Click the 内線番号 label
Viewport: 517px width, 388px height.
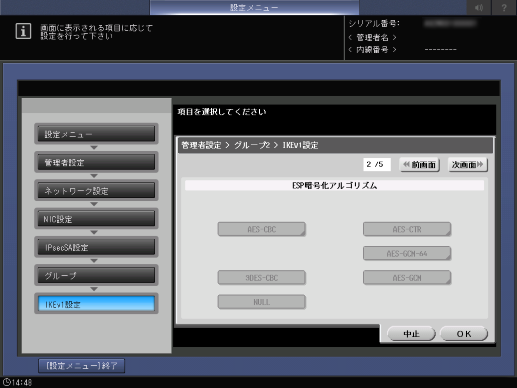point(372,50)
